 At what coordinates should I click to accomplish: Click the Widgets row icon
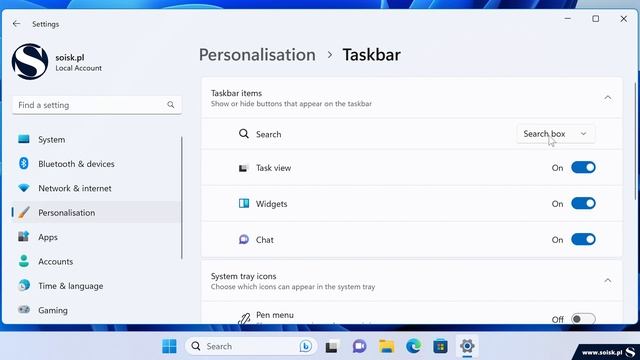(244, 203)
